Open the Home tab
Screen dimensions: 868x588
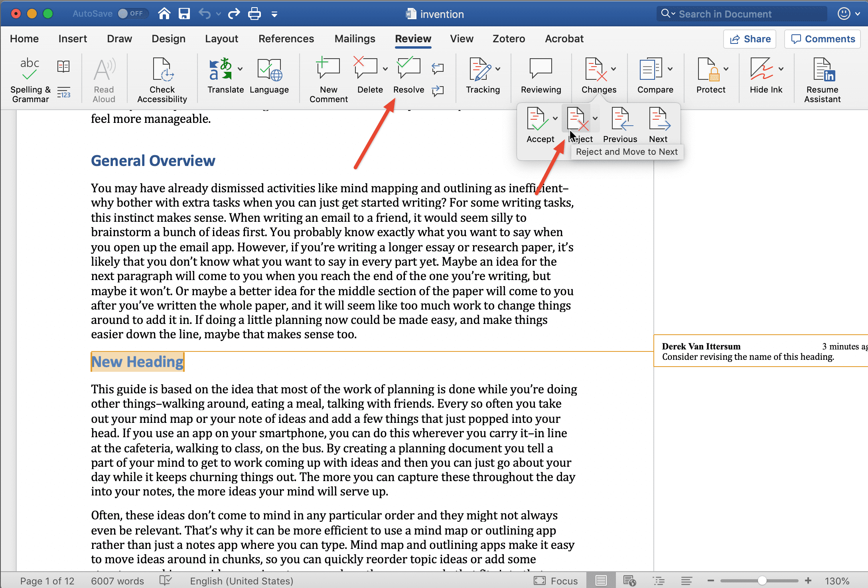pyautogui.click(x=24, y=39)
